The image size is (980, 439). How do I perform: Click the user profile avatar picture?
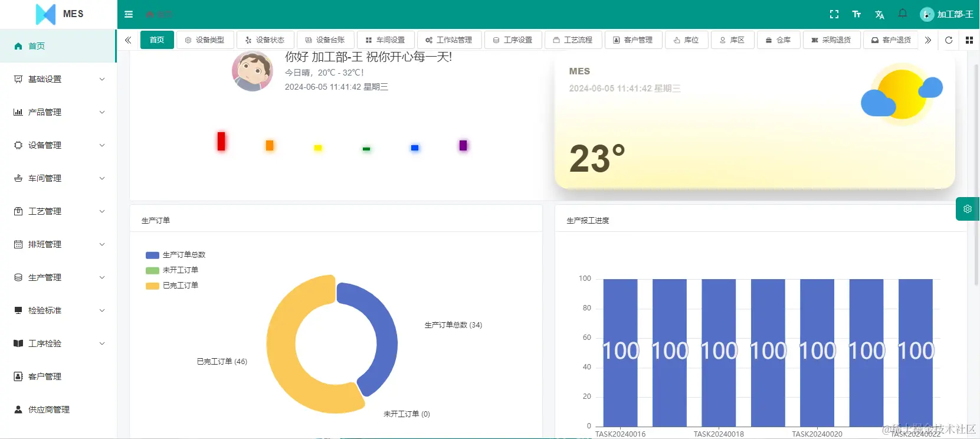pos(253,71)
